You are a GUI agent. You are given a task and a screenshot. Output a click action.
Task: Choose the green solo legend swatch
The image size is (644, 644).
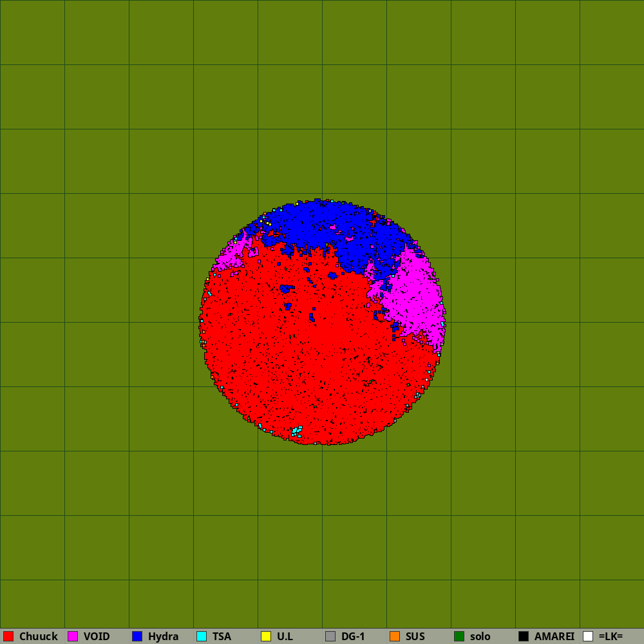click(459, 636)
